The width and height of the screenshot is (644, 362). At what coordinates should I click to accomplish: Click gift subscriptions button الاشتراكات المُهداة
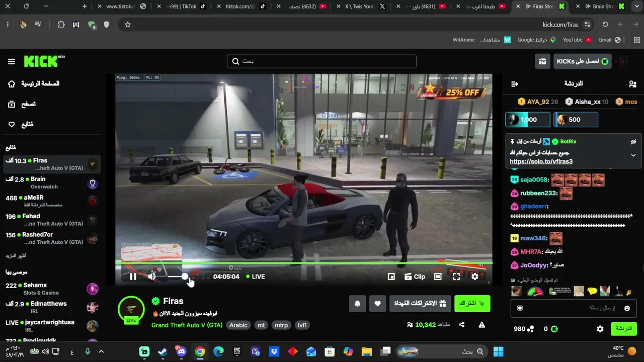(x=420, y=304)
